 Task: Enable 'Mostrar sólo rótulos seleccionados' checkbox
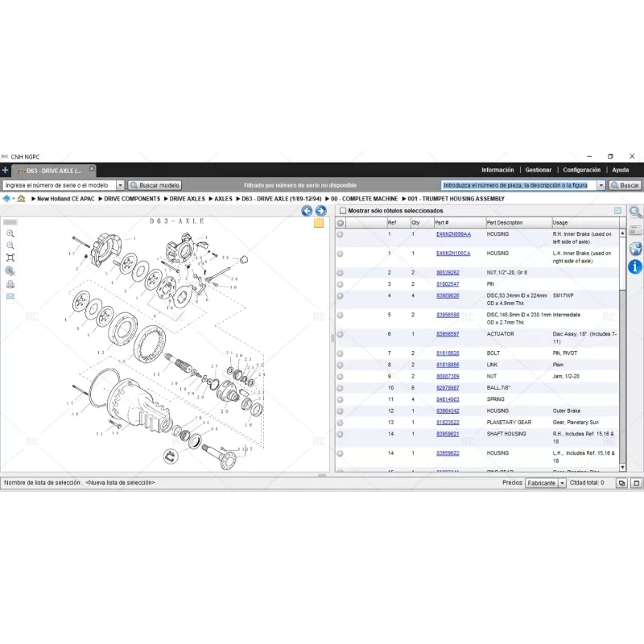[342, 210]
